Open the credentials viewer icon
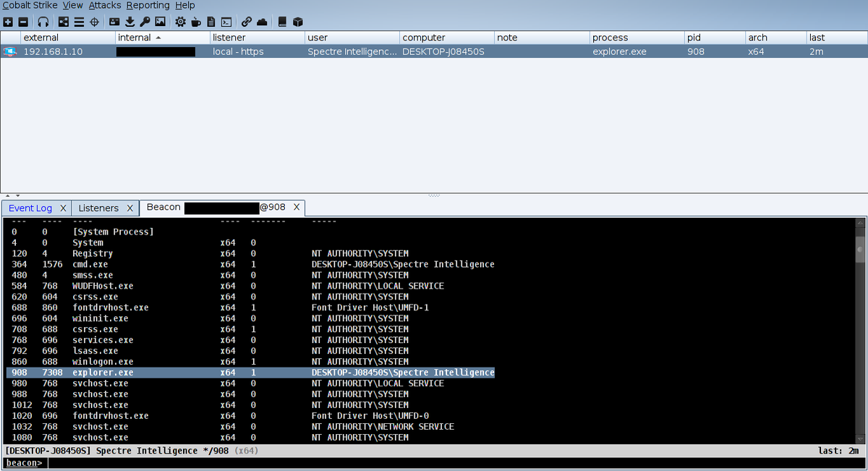 click(x=114, y=22)
